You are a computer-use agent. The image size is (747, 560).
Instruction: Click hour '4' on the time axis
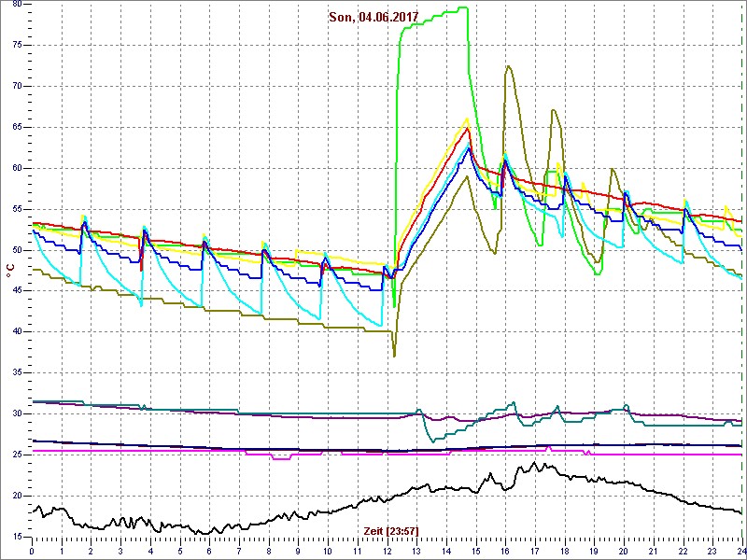150,551
